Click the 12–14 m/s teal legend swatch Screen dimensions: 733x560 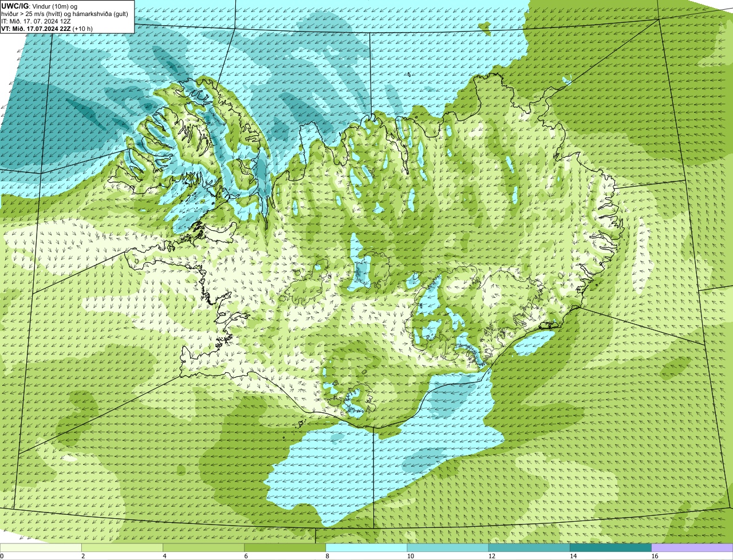tap(529, 548)
